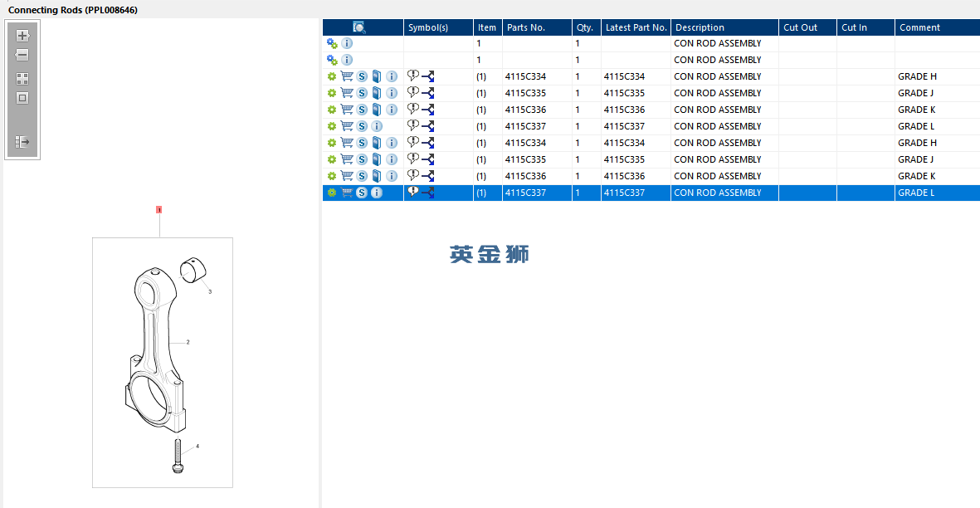
Task: Open blue book icon in first 4115C334 row
Action: [377, 76]
